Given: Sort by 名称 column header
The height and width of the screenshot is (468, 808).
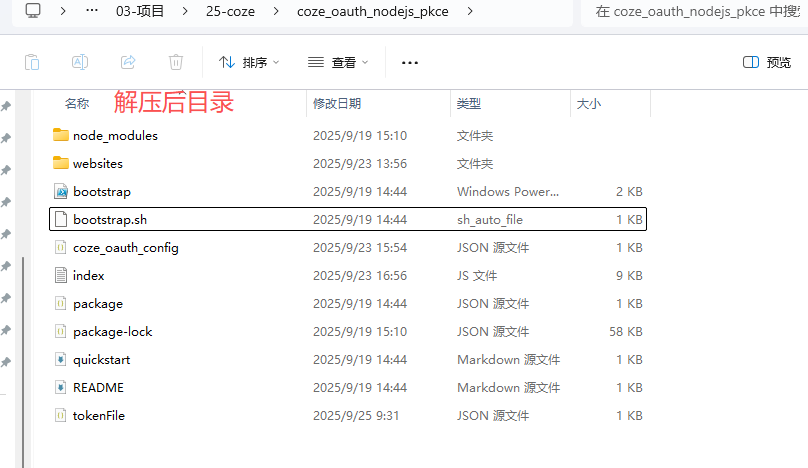Looking at the screenshot, I should pos(77,104).
